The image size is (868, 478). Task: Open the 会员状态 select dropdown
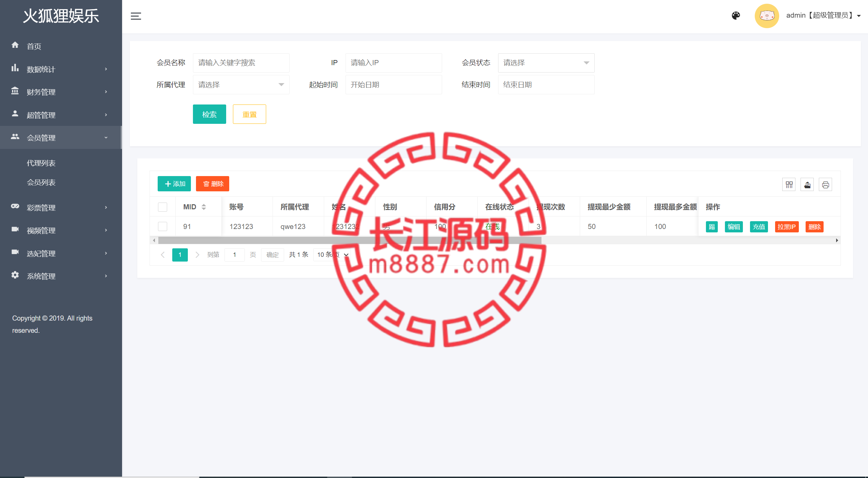click(546, 63)
